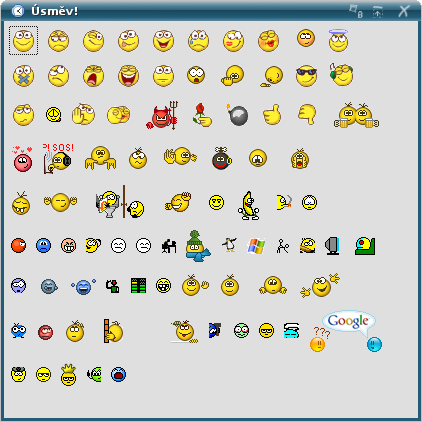
Task: Insert the facepalm smiley with raised hand
Action: click(x=83, y=114)
